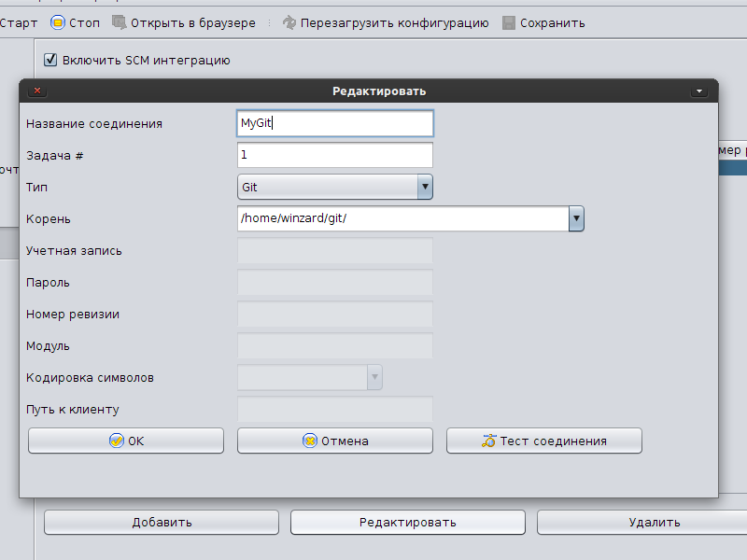
Task: Click the Название соединения text field
Action: click(x=335, y=123)
